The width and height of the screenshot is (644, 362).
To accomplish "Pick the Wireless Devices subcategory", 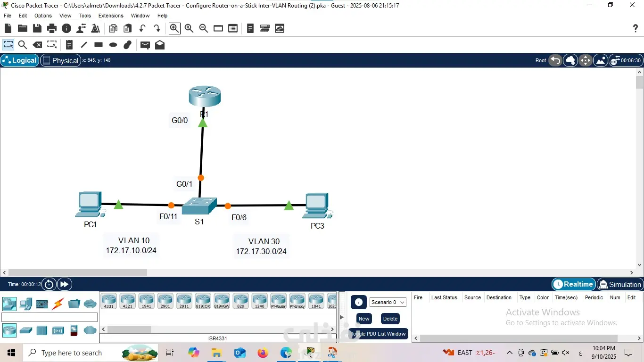I will (x=58, y=330).
